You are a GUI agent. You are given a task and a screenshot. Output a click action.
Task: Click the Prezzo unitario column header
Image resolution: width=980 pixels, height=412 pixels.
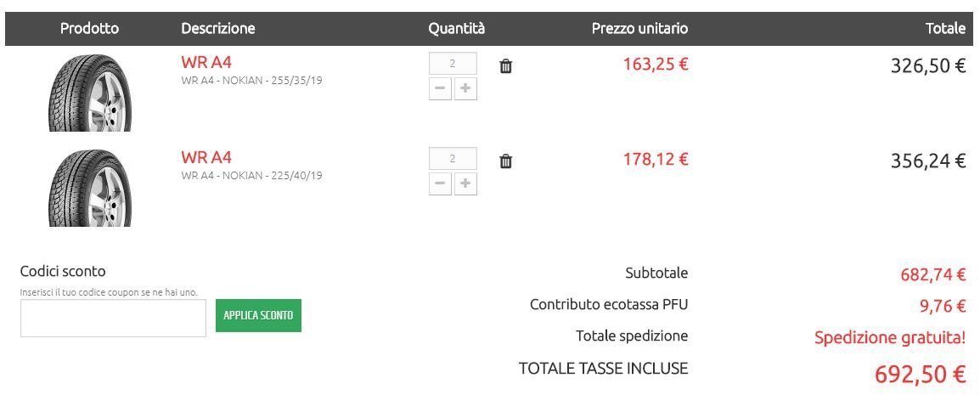click(639, 28)
